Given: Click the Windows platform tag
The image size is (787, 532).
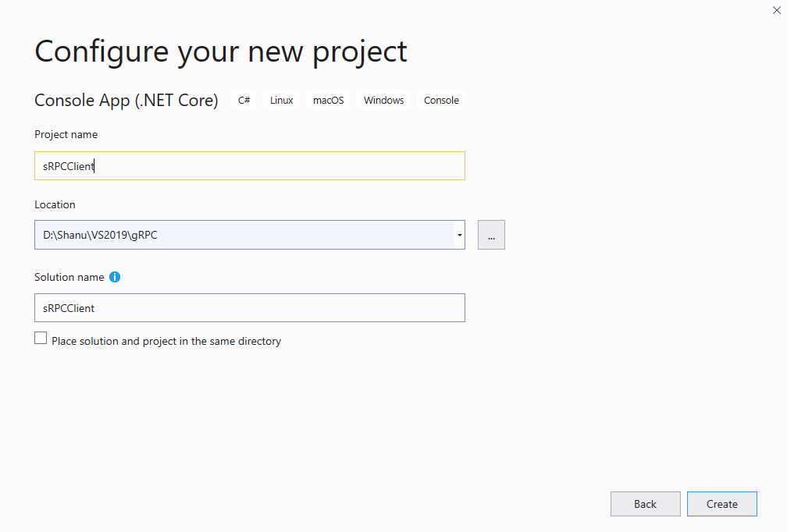Looking at the screenshot, I should click(x=383, y=101).
